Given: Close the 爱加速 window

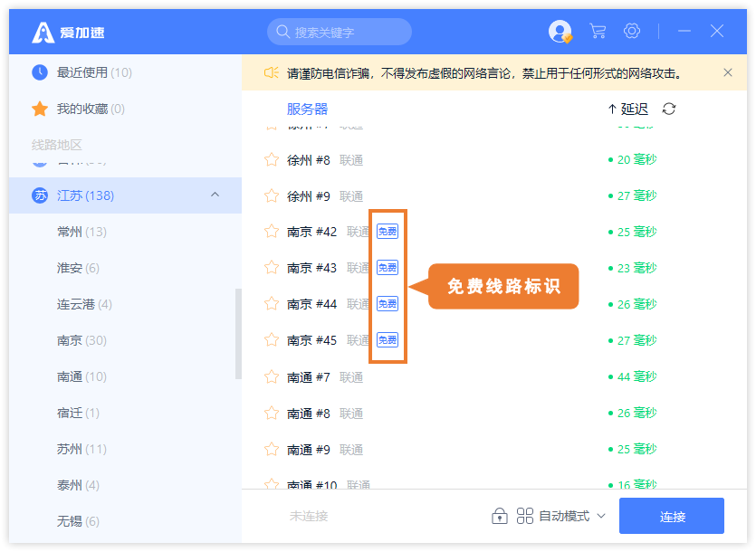Looking at the screenshot, I should [x=717, y=32].
